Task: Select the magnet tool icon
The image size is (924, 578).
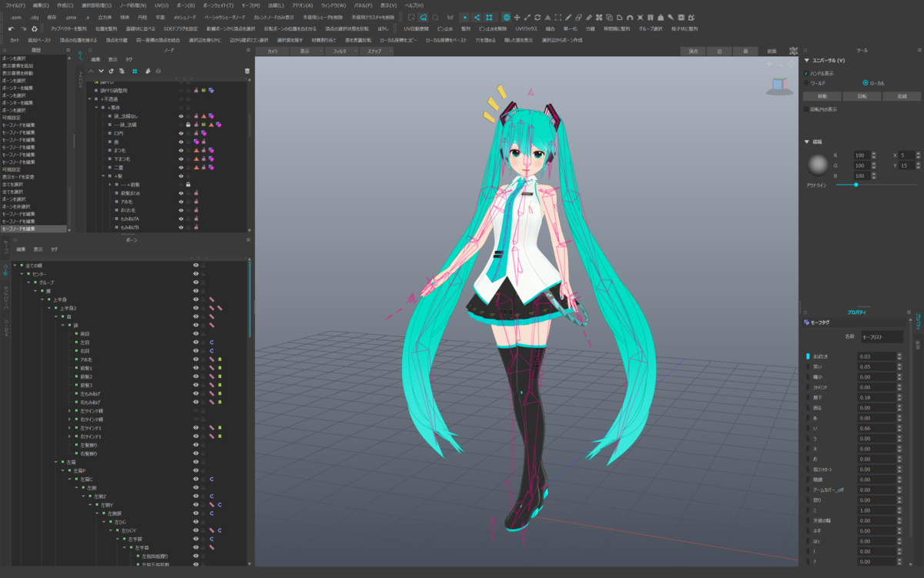Action: [630, 17]
